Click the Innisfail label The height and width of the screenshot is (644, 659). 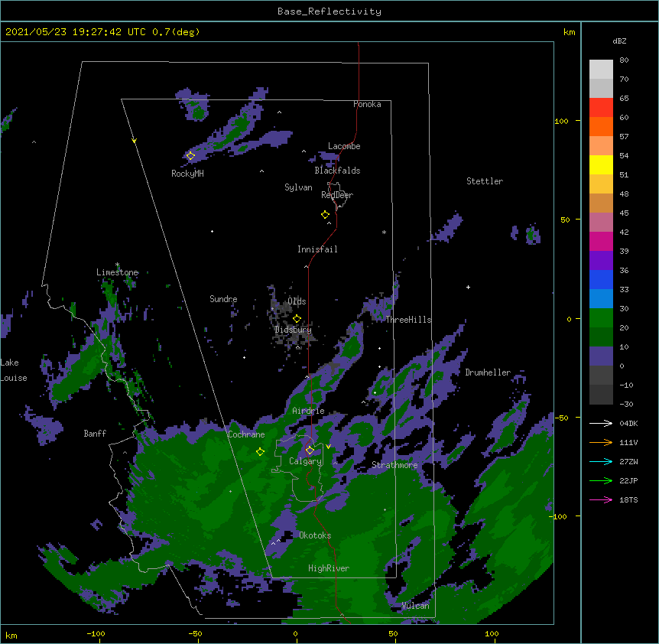pyautogui.click(x=317, y=249)
